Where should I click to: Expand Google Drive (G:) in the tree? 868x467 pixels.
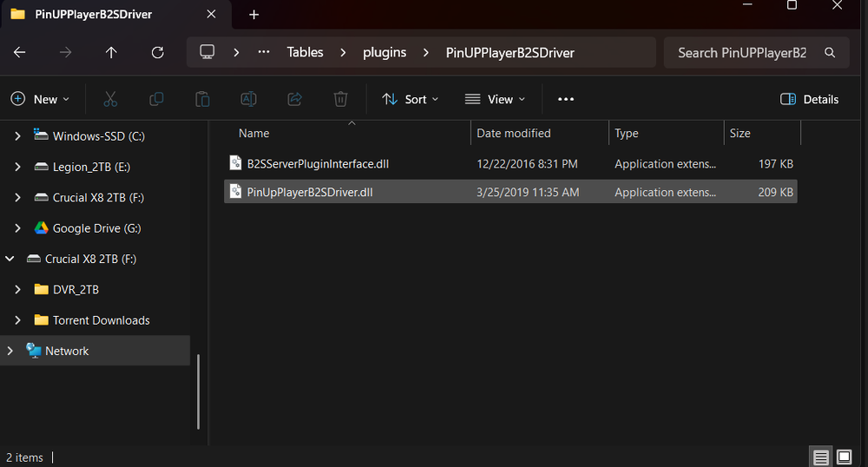coord(17,228)
